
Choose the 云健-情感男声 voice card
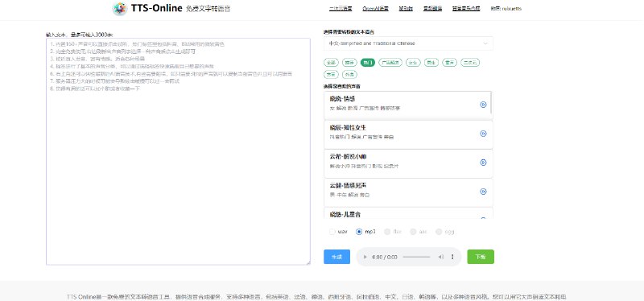point(408,192)
